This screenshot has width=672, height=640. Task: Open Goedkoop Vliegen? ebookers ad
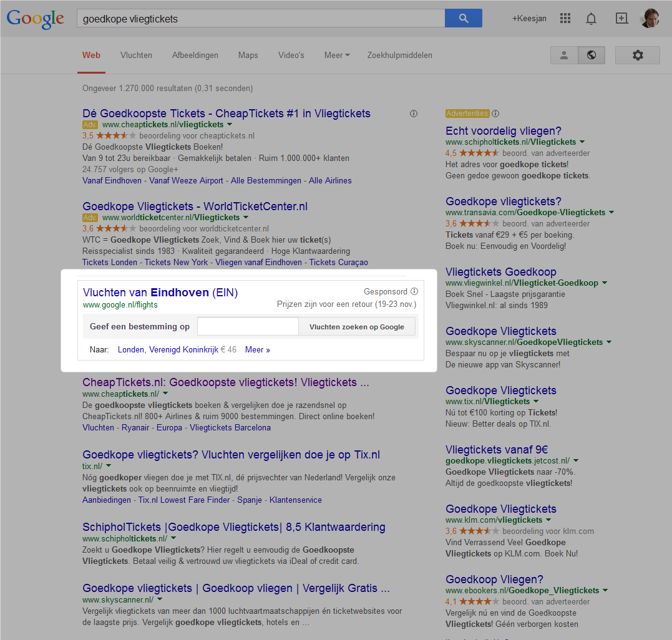click(x=494, y=579)
